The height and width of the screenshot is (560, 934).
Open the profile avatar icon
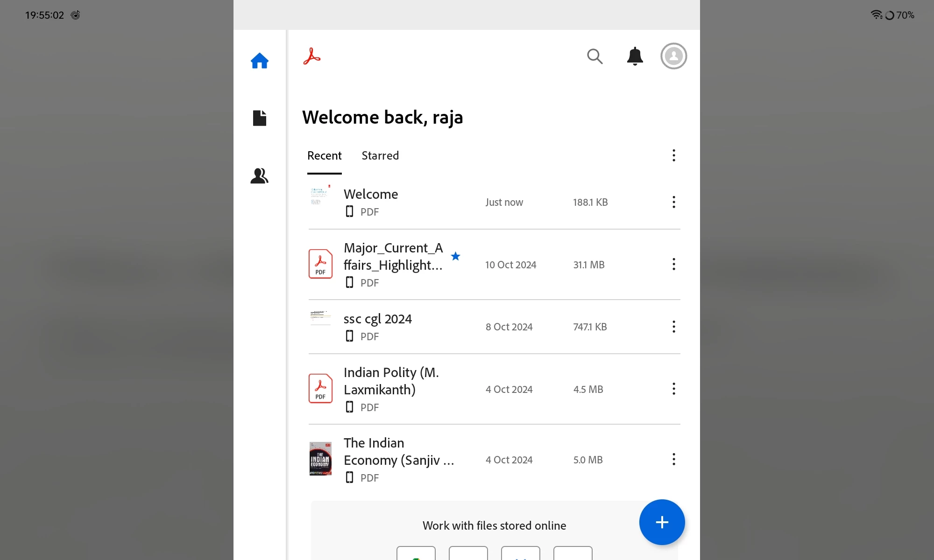point(673,56)
